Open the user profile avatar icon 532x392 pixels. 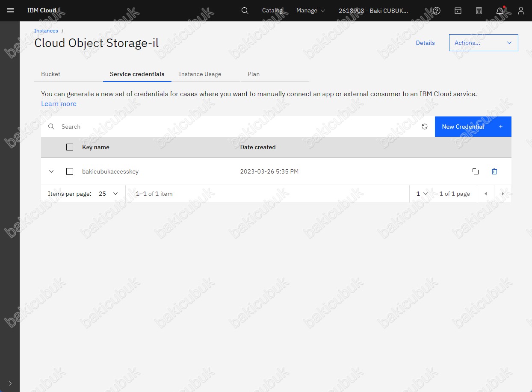[x=520, y=11]
